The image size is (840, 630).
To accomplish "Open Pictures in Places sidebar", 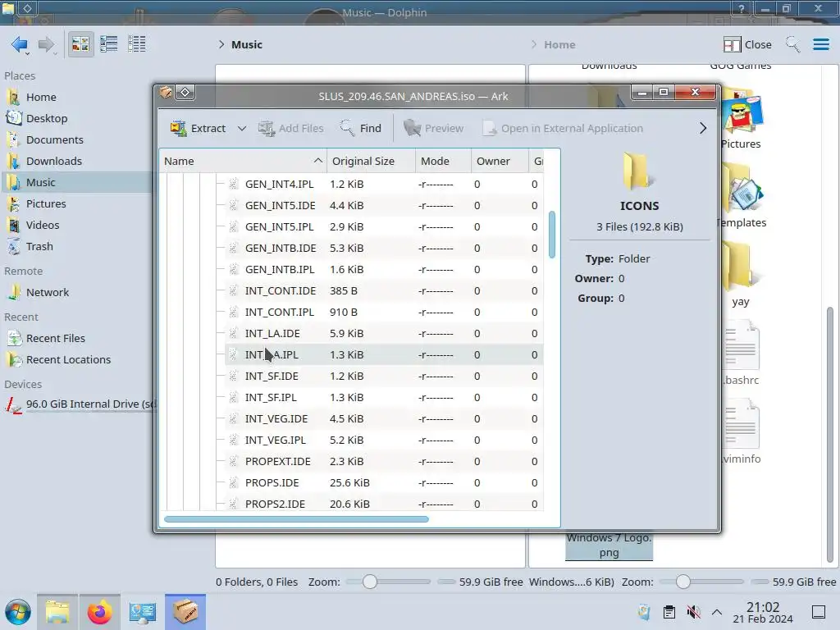I will point(78,204).
